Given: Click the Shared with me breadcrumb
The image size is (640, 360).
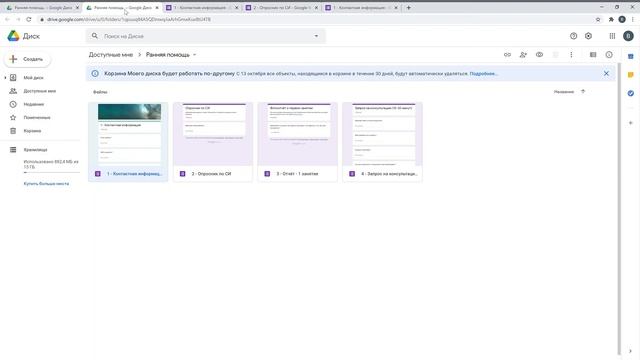Looking at the screenshot, I should 111,55.
